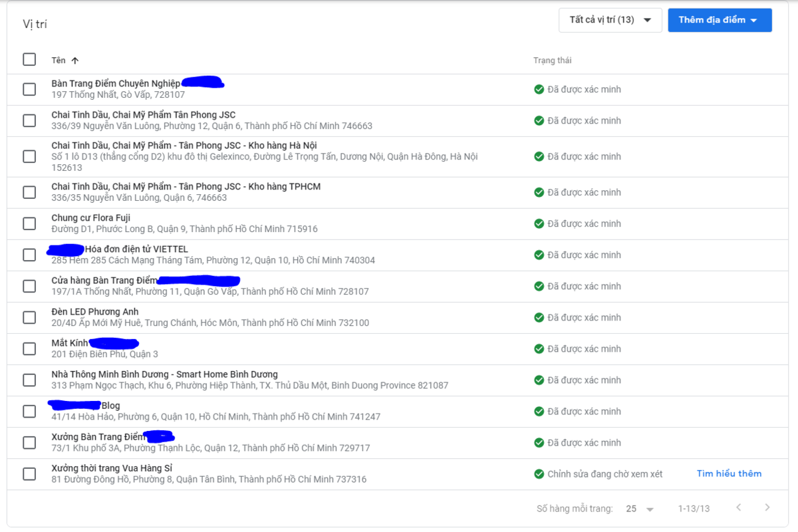
Task: Click verified icon on Mắt Kính row
Action: tap(539, 348)
